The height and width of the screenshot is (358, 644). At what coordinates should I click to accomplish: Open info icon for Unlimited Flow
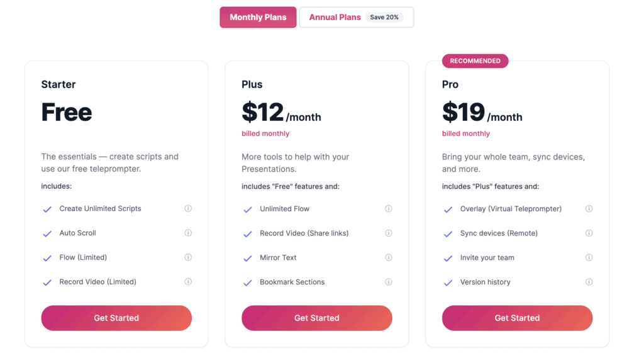[389, 209]
